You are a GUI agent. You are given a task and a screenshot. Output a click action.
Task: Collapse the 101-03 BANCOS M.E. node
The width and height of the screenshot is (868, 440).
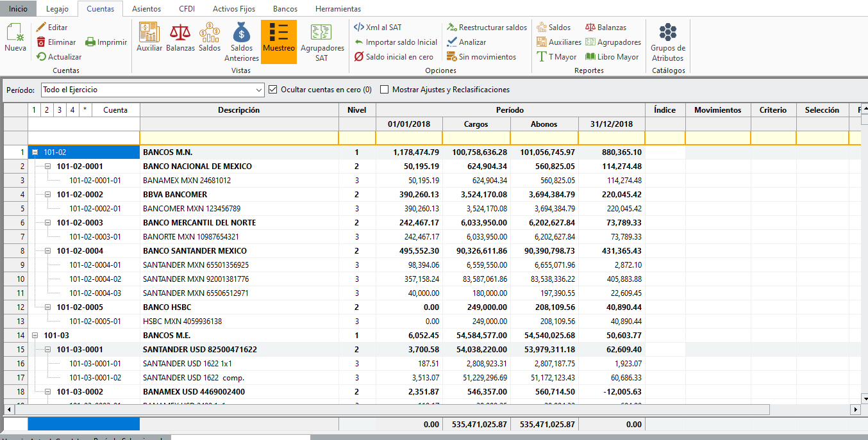[36, 336]
